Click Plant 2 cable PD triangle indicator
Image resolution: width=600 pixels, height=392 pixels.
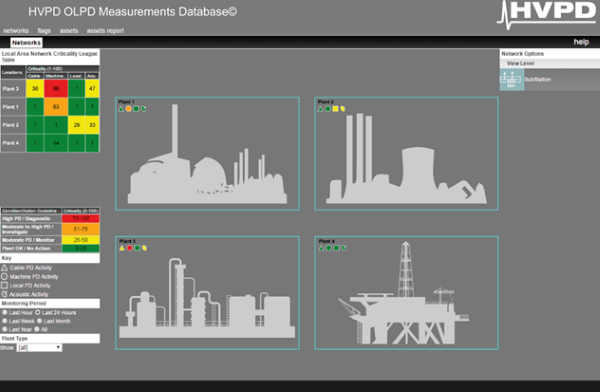point(320,109)
